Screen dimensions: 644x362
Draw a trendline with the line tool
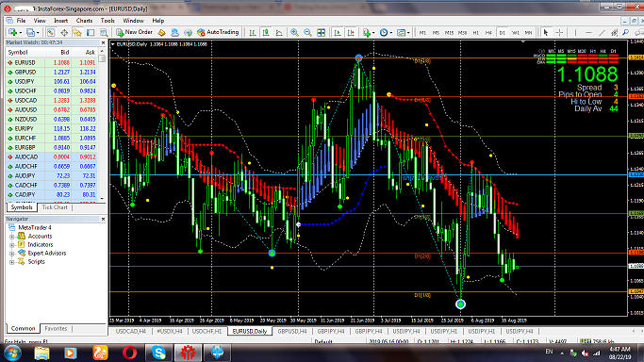(x=602, y=32)
